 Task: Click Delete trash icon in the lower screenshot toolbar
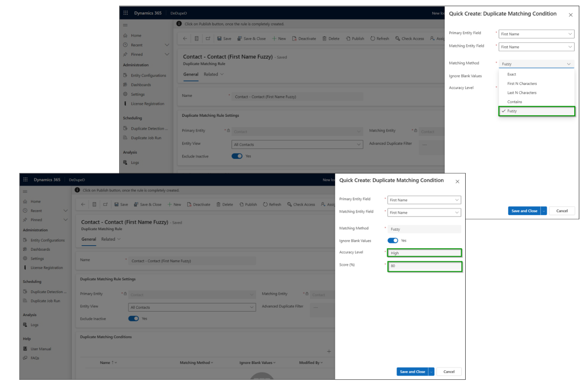tap(219, 205)
